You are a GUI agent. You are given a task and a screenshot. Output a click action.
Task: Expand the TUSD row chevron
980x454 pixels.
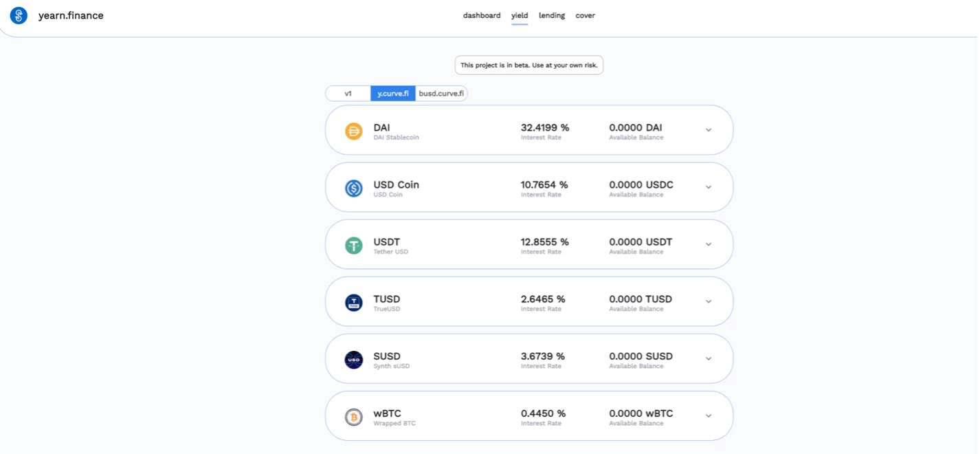709,301
